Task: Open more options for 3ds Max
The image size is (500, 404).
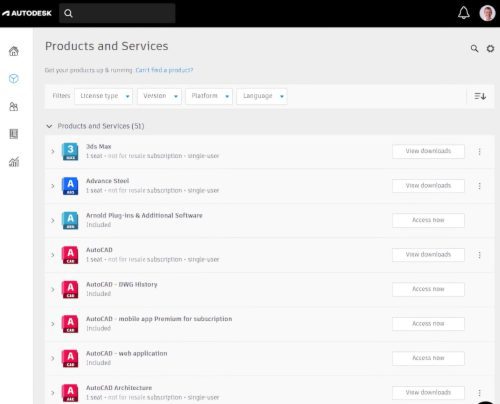Action: point(479,152)
